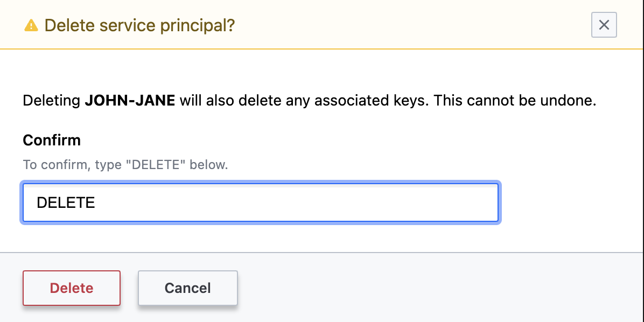
Task: Click the word "Deleting" starting the message
Action: 52,101
